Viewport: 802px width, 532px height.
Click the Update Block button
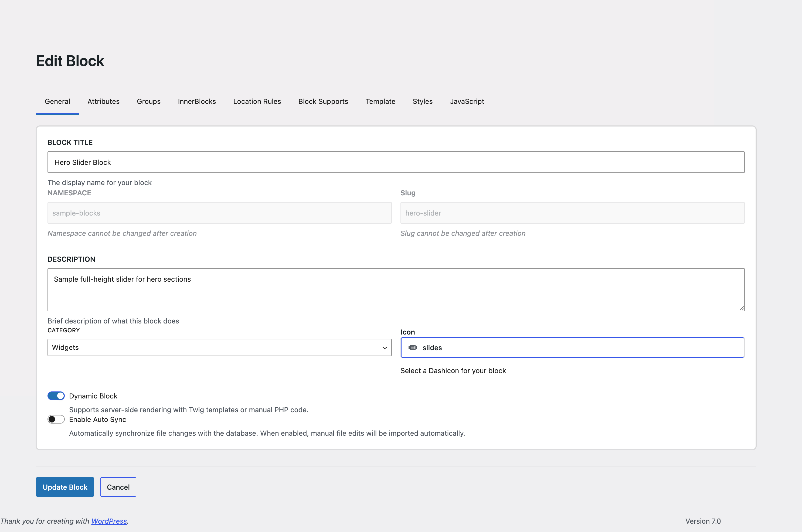pyautogui.click(x=65, y=487)
